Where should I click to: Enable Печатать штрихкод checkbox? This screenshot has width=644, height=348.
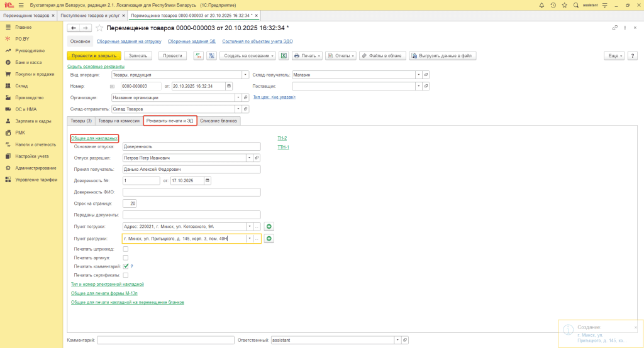pyautogui.click(x=126, y=249)
